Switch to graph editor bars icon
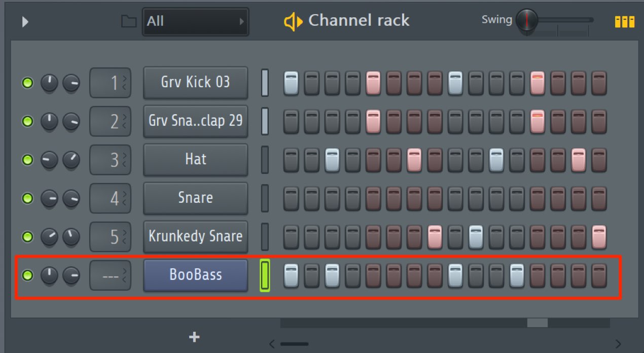644x353 pixels. point(624,21)
